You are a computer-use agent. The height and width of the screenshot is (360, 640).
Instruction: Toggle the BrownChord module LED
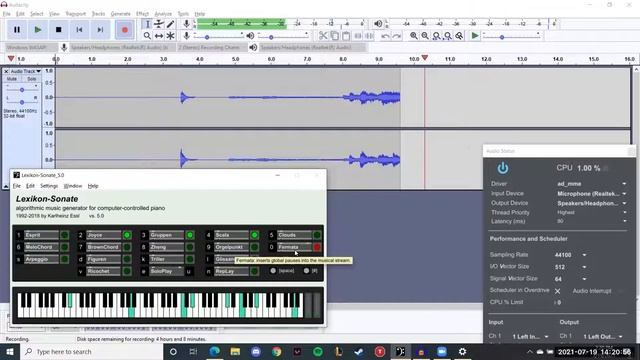pos(127,247)
